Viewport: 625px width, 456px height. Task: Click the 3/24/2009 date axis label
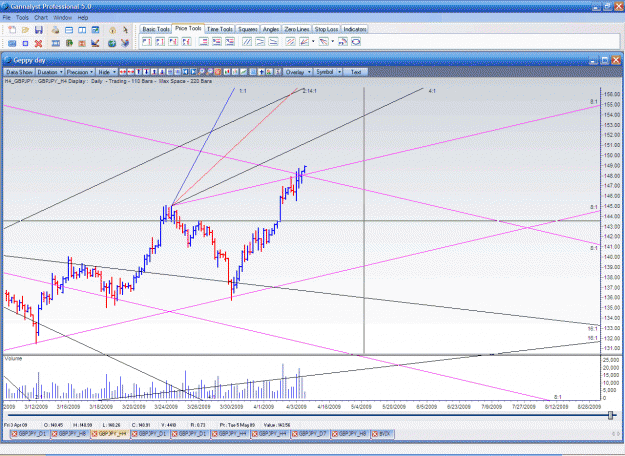coord(166,407)
